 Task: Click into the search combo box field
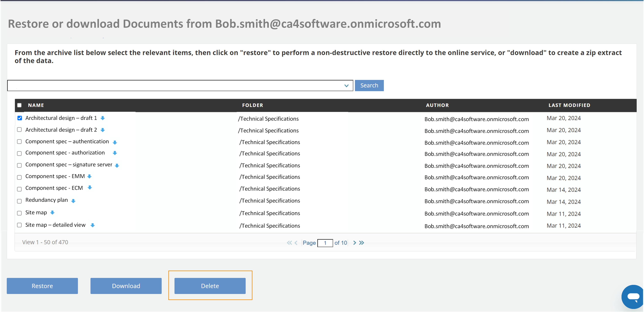[180, 85]
